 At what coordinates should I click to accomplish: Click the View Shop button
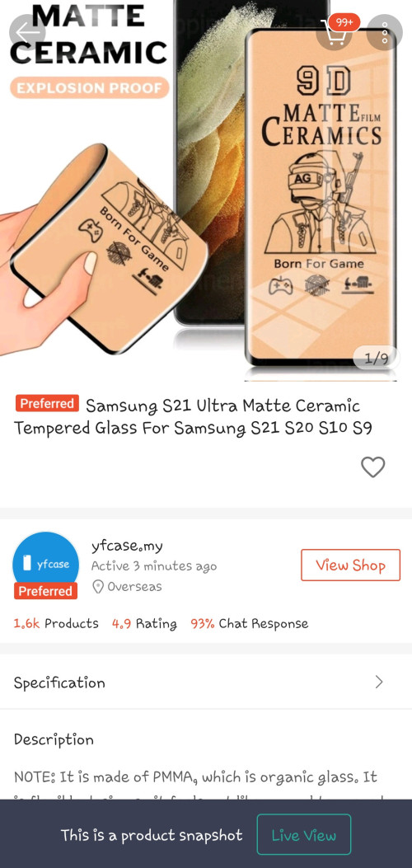(x=351, y=565)
